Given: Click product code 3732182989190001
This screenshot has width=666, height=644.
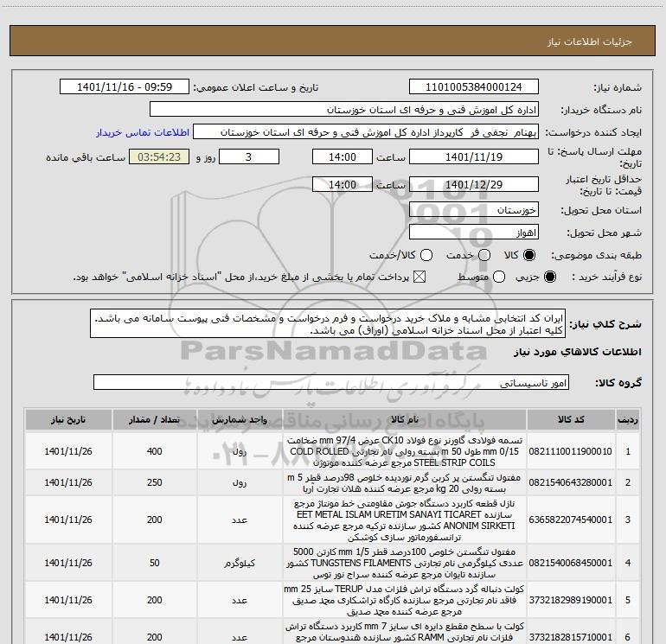Looking at the screenshot, I should tap(571, 600).
